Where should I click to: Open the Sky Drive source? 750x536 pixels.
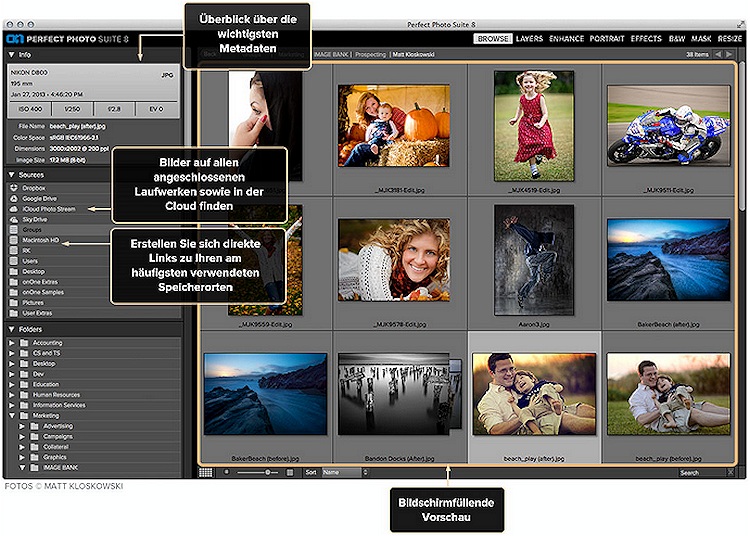[35, 218]
